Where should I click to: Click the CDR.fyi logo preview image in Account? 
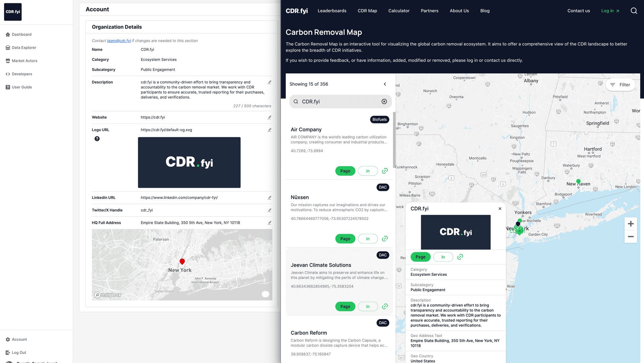point(189,162)
